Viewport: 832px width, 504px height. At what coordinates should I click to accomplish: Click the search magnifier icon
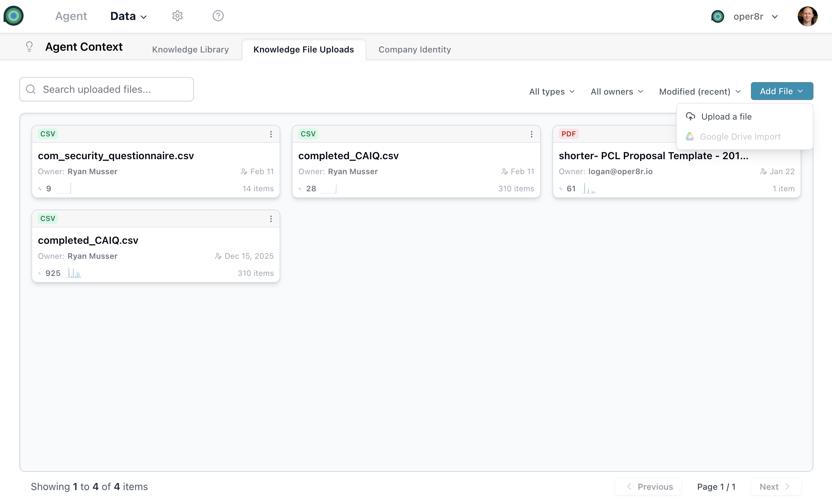pos(31,89)
